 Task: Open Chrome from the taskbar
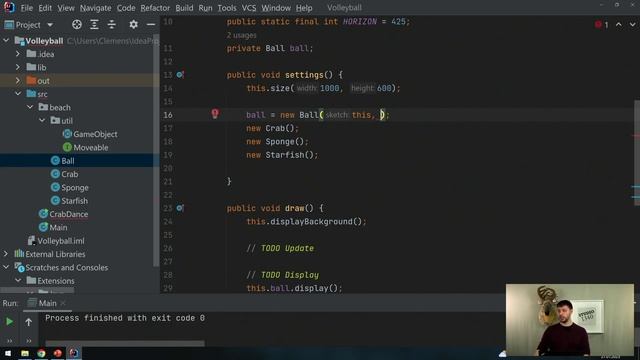(41, 353)
